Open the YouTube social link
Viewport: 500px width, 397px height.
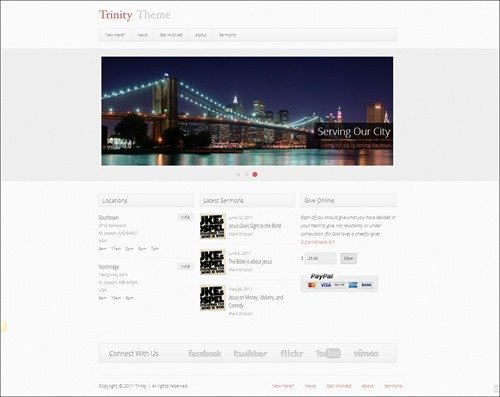(328, 353)
